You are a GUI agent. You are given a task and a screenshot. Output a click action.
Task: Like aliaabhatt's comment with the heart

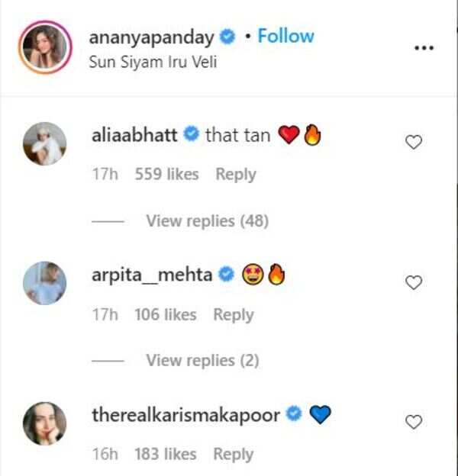413,142
